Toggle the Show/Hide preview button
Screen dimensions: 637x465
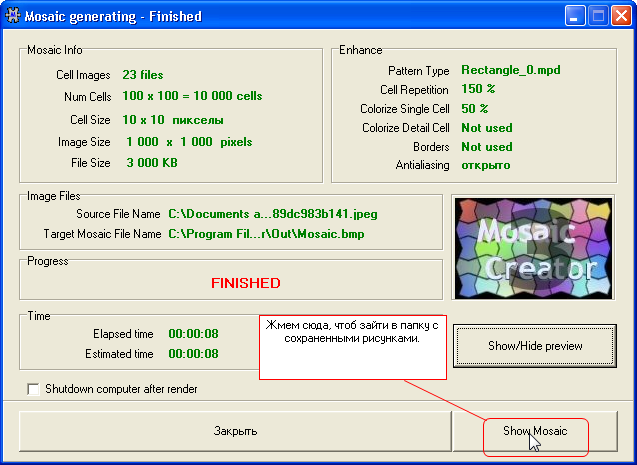click(x=535, y=346)
